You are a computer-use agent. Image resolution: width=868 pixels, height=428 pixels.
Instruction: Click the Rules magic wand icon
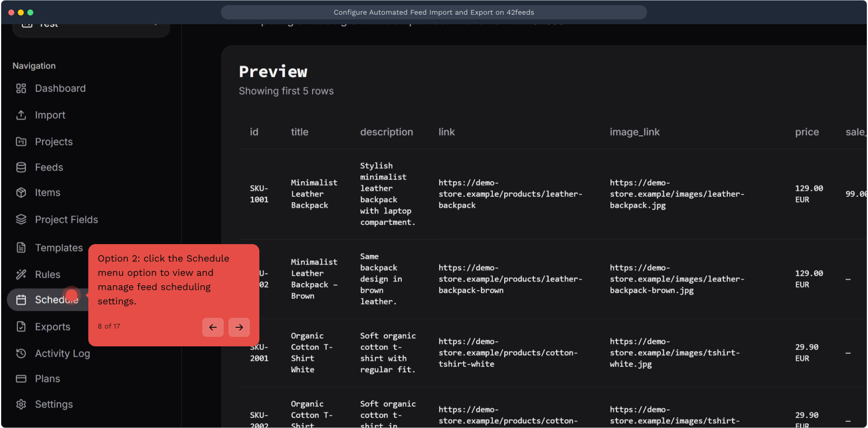pos(21,274)
